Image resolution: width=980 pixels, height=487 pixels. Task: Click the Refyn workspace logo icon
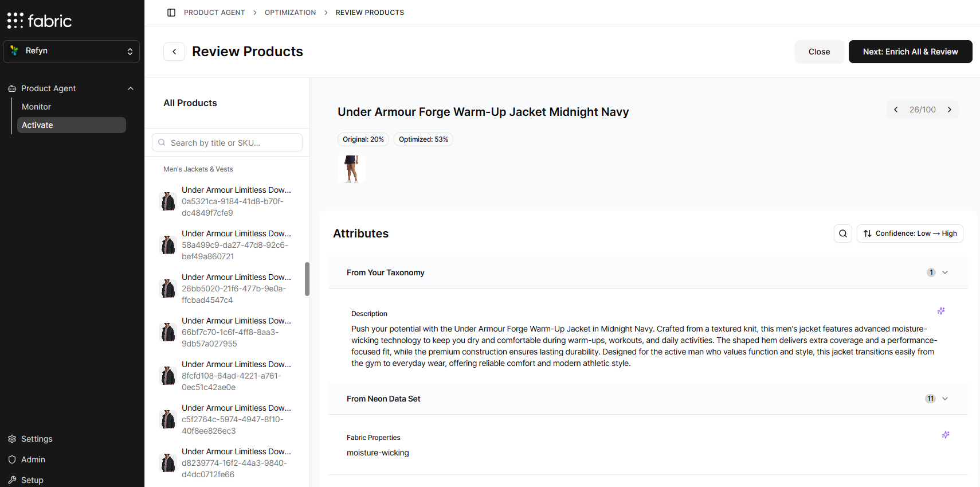pos(14,50)
